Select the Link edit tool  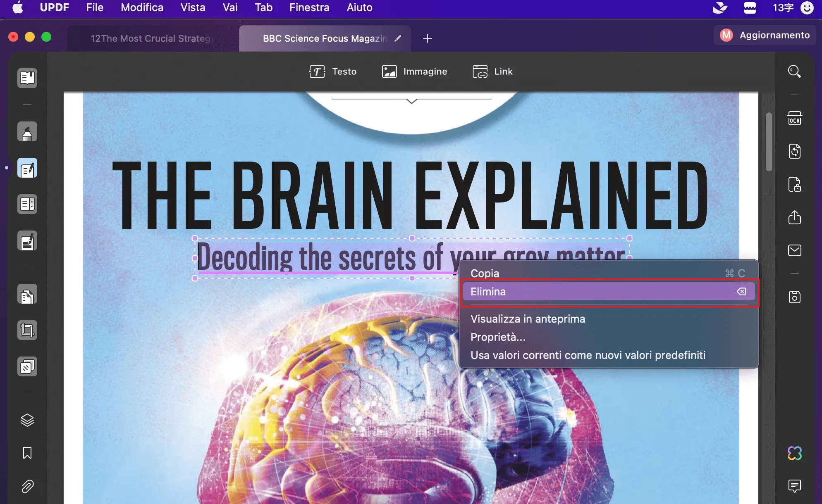coord(492,71)
